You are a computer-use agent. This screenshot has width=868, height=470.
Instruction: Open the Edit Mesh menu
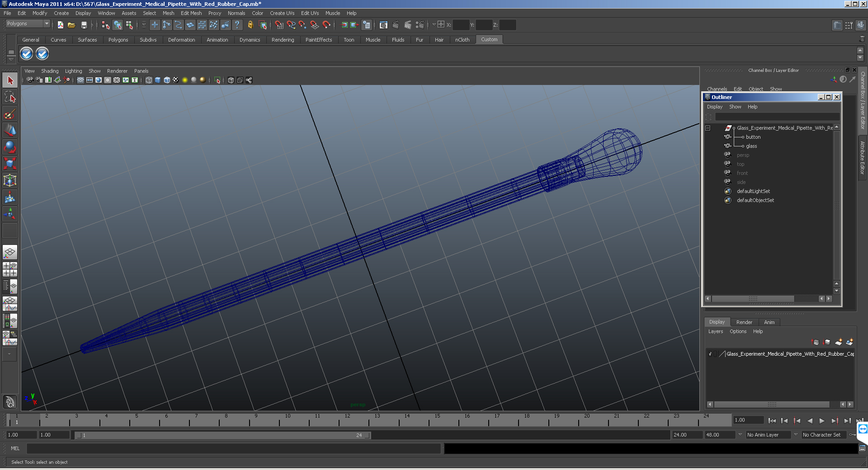[x=191, y=13]
